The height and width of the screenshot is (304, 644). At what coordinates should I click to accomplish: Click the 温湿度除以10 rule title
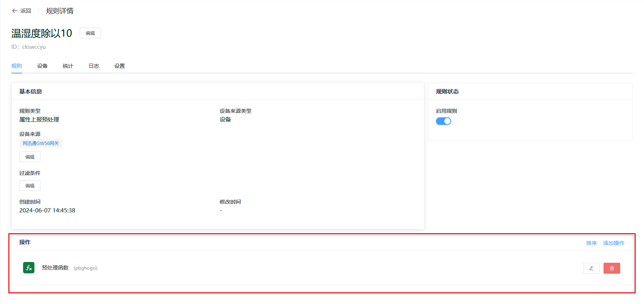(x=42, y=33)
